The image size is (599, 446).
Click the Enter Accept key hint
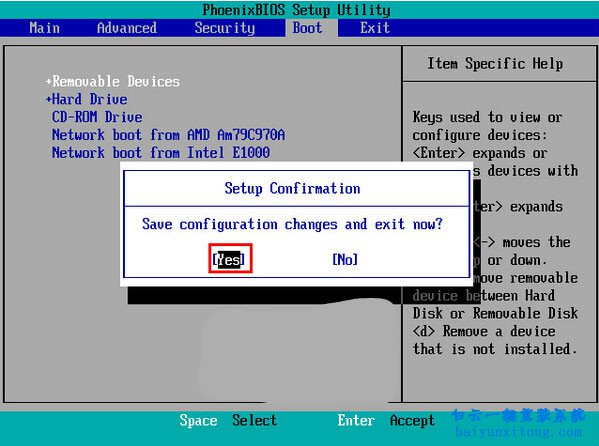pos(386,420)
